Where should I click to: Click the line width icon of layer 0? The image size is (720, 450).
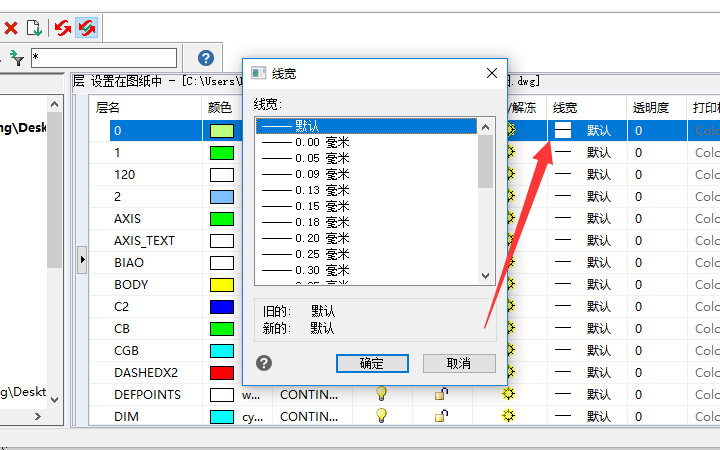pos(563,130)
